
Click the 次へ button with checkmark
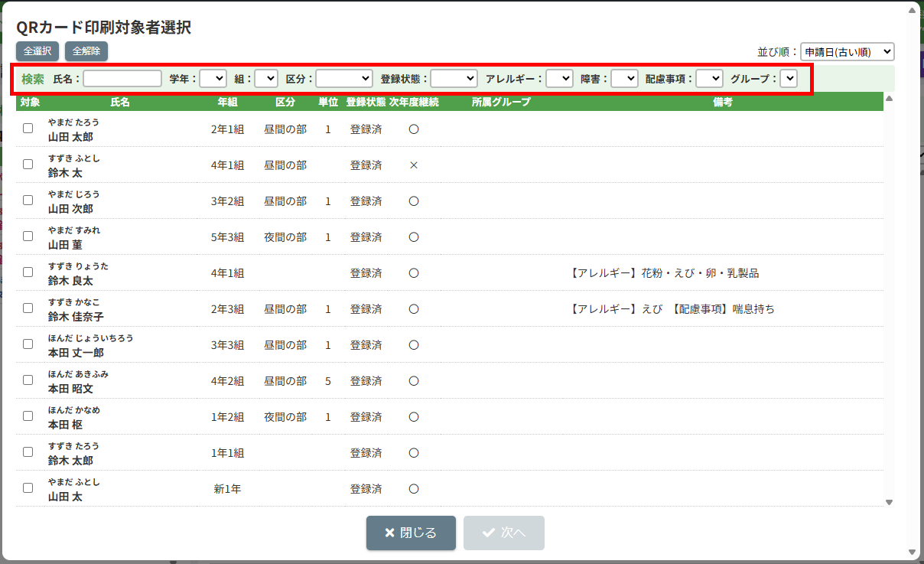pos(503,533)
